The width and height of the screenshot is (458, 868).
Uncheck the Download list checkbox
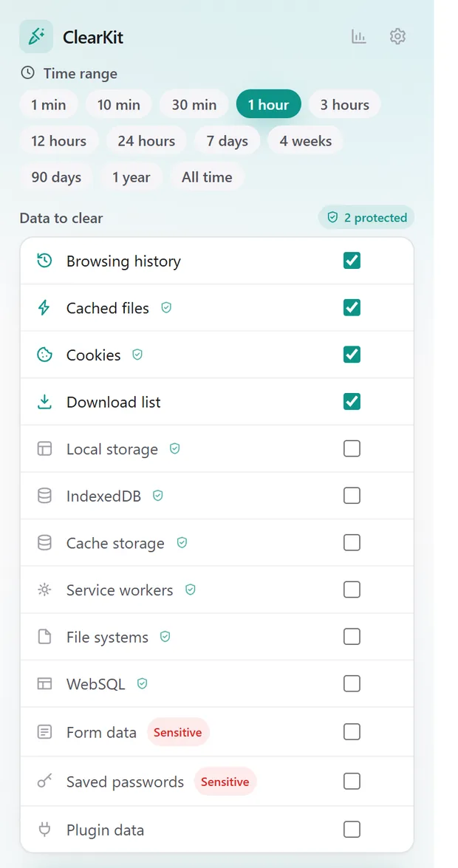[x=352, y=401]
